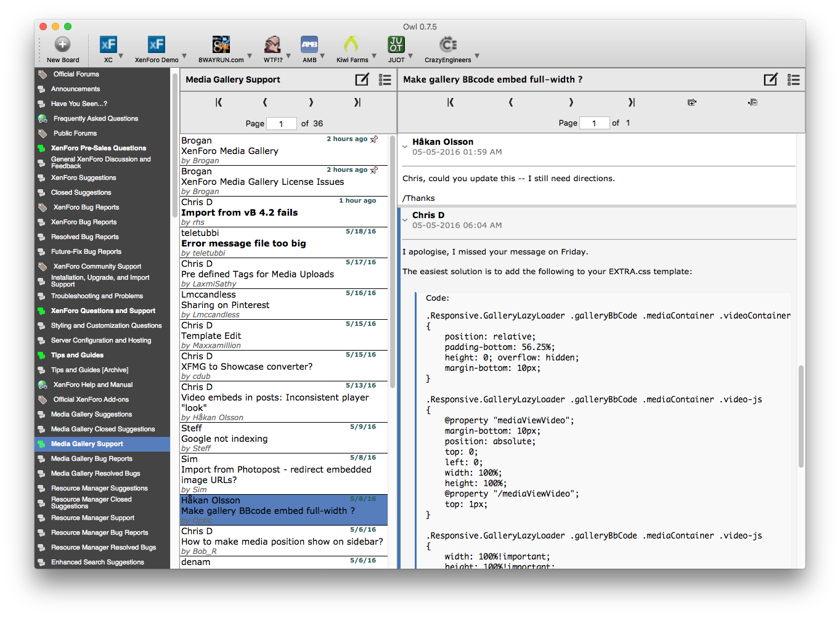Open the CrazyEngineers board icon
This screenshot has width=840, height=618.
pyautogui.click(x=448, y=44)
